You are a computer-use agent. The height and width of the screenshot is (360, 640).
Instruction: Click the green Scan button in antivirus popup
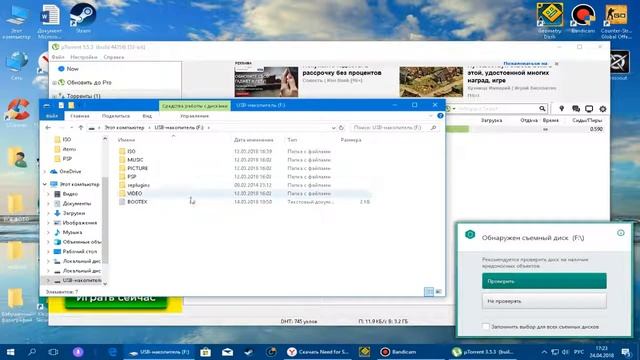pyautogui.click(x=544, y=281)
